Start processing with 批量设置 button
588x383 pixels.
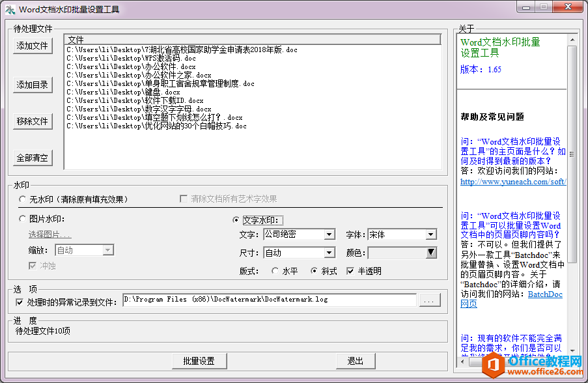(199, 361)
